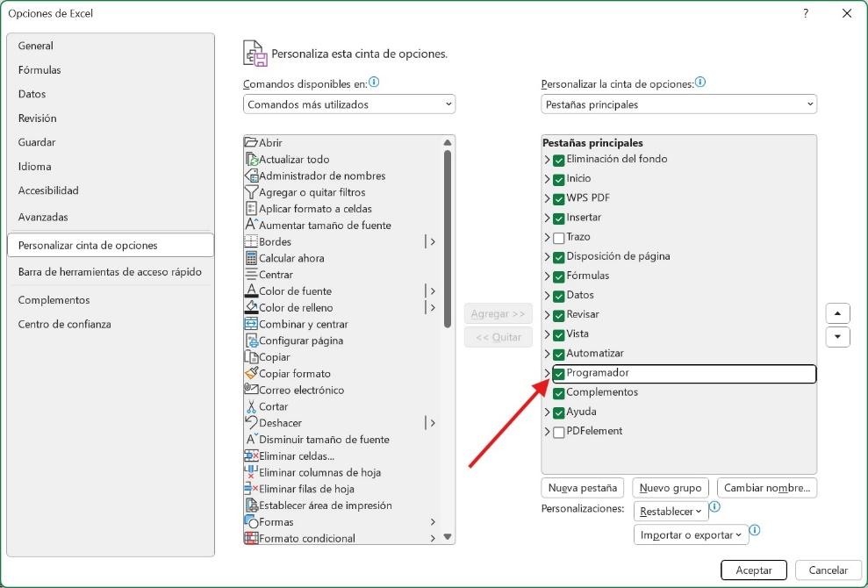Click the Color de relleno bucket icon
Screen dimensions: 868x588
(251, 307)
